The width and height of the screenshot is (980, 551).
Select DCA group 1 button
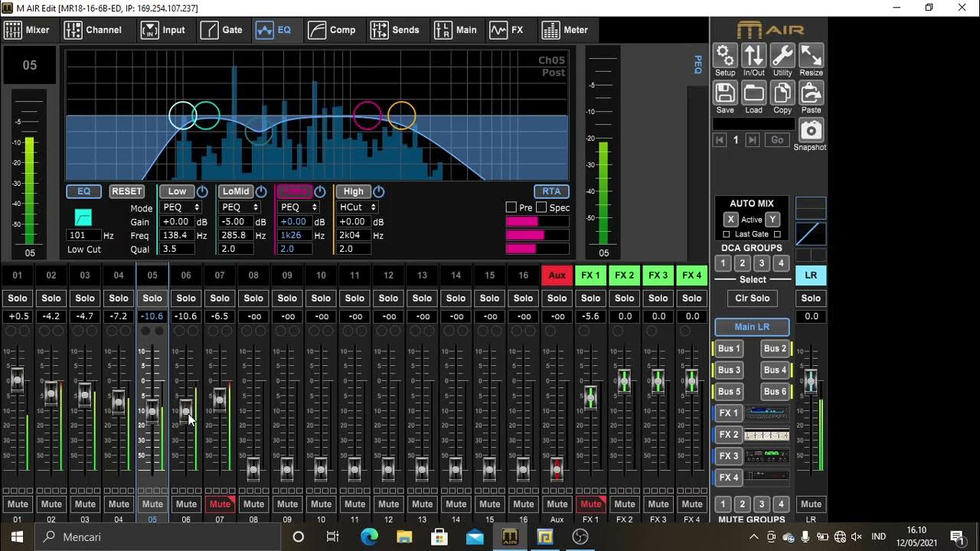click(x=723, y=263)
